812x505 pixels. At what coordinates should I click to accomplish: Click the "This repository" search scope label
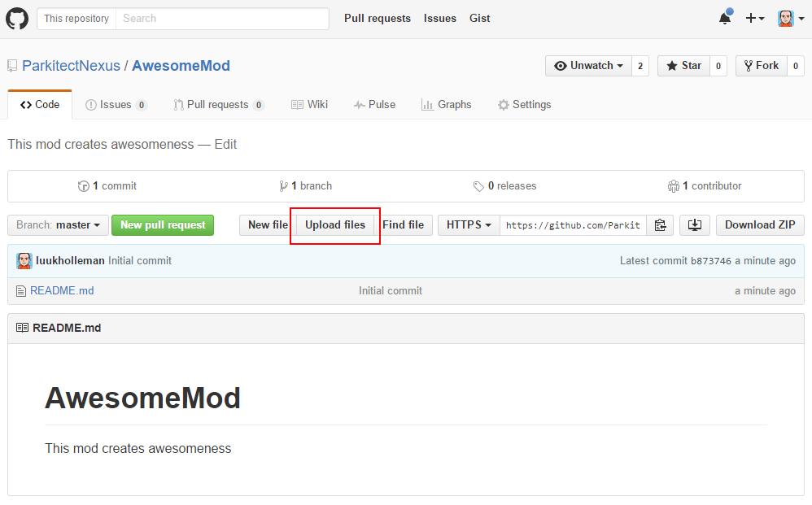pyautogui.click(x=76, y=19)
